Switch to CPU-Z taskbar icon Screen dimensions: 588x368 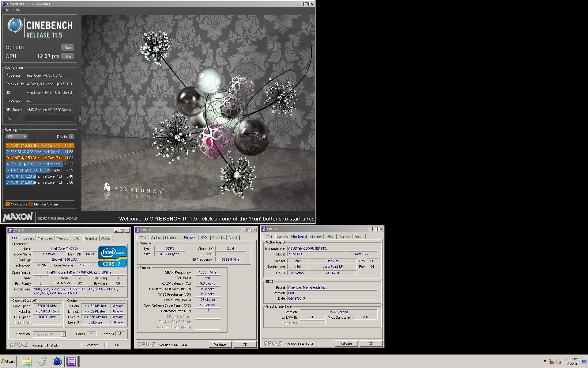pos(72,362)
